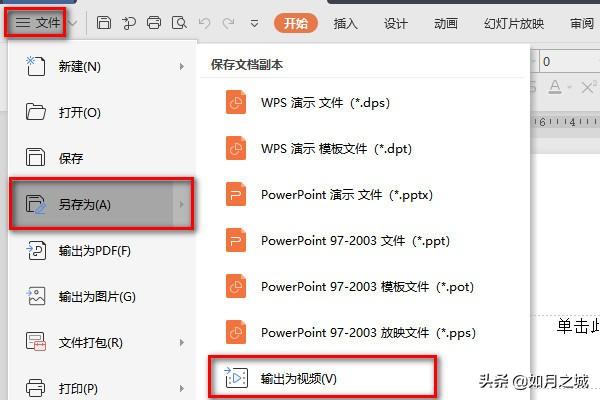Open the font color A button

pos(555,87)
